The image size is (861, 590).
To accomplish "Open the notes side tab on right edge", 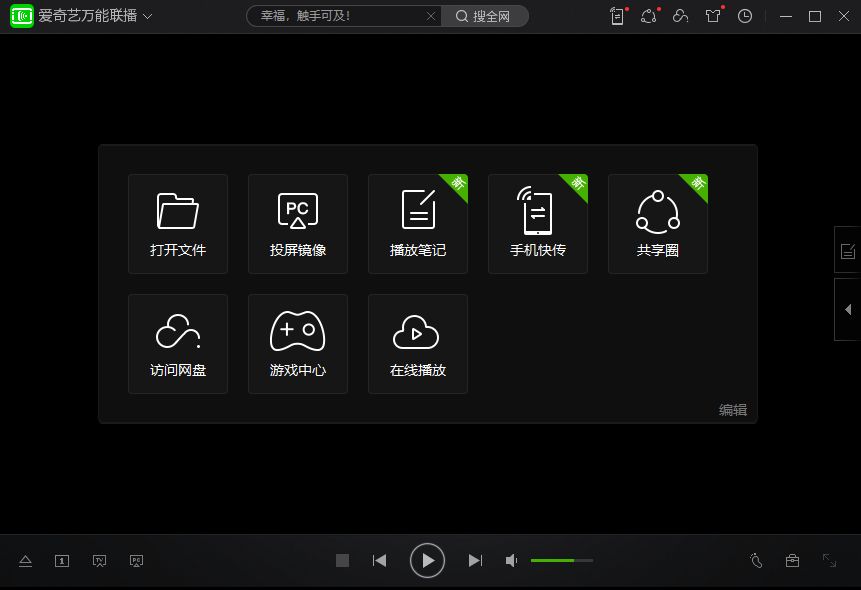I will tap(848, 250).
